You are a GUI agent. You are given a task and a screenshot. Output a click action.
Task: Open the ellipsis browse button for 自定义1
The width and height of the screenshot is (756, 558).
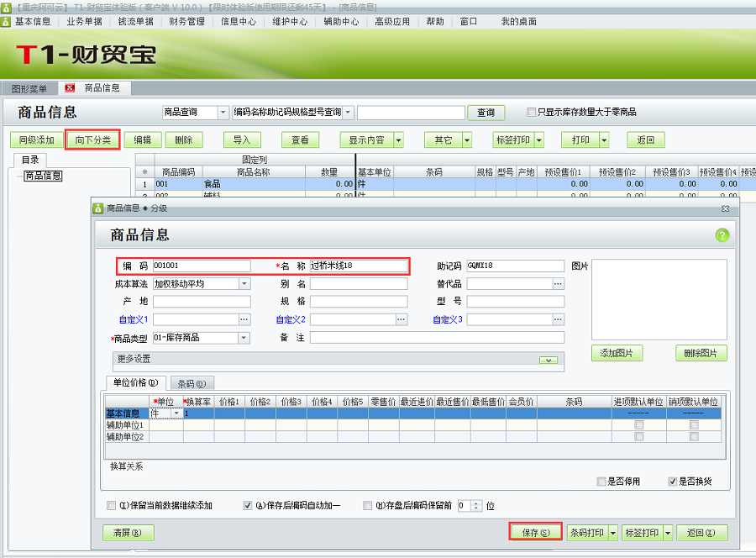coord(244,319)
